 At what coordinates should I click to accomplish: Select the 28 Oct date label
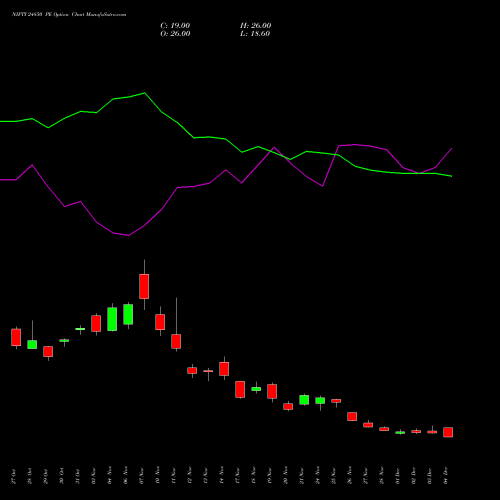30,476
